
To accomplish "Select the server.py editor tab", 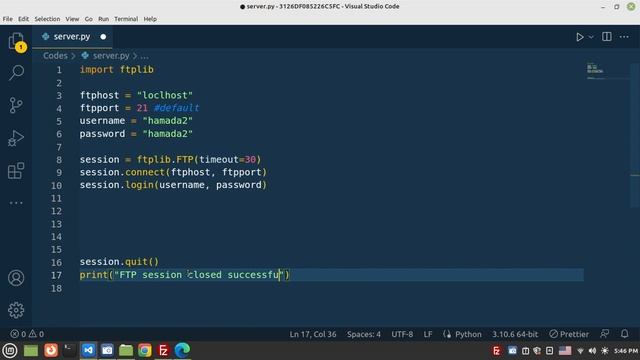I will pos(72,37).
